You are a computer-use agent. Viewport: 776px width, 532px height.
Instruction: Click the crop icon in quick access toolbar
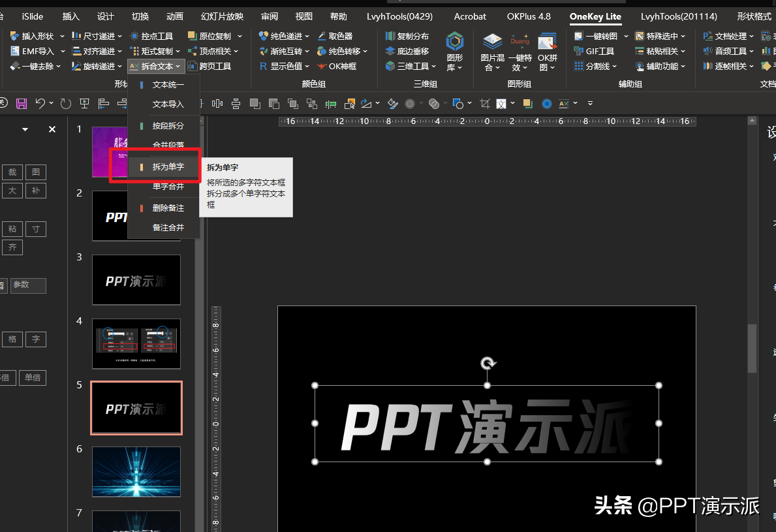[484, 103]
